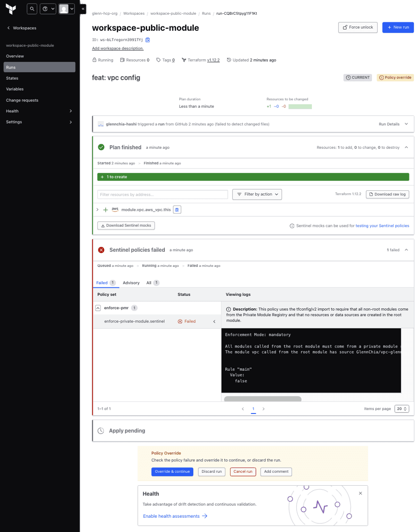Click the AWS provider icon

115,209
